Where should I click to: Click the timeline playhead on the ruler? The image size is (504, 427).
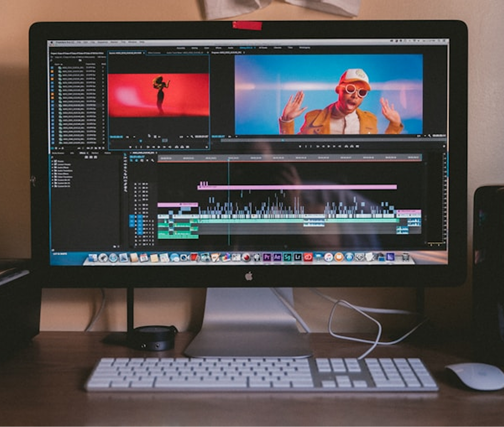pos(228,158)
